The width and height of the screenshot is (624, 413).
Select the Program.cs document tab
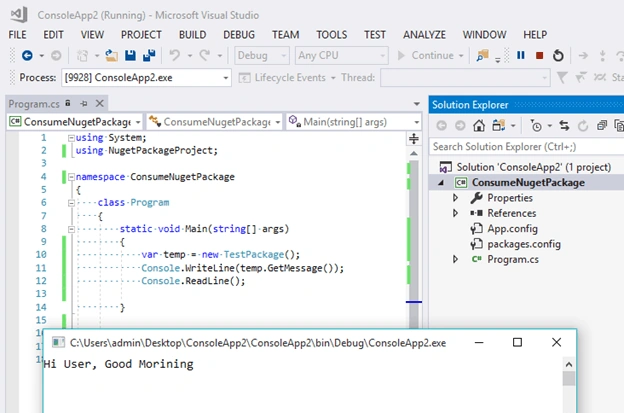point(34,104)
